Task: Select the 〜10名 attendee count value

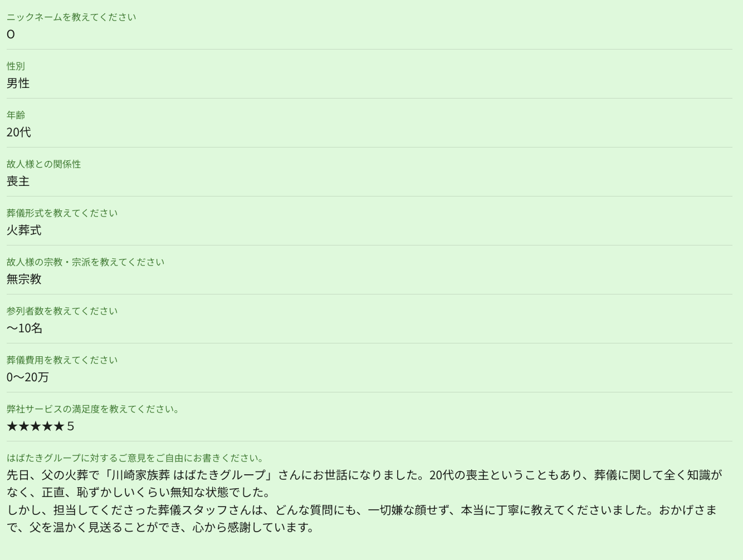Action: pos(25,328)
